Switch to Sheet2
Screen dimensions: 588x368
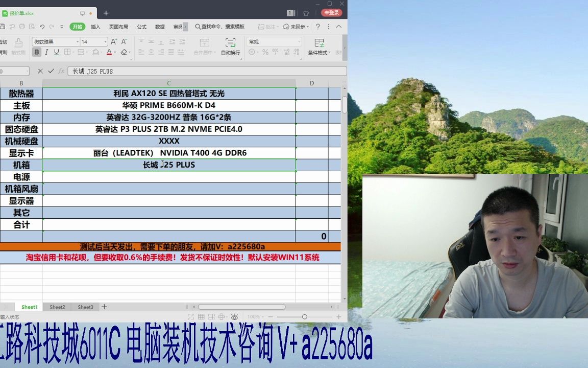[x=57, y=307]
